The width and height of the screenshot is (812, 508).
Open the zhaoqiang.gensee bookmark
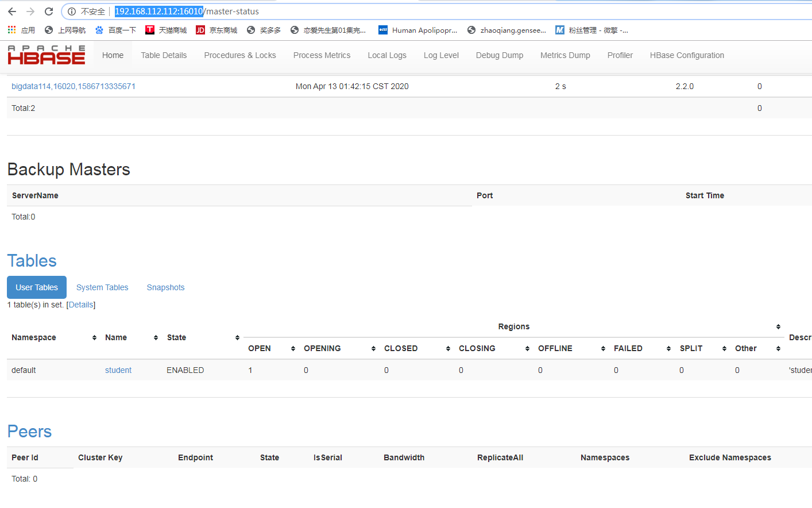[x=506, y=30]
